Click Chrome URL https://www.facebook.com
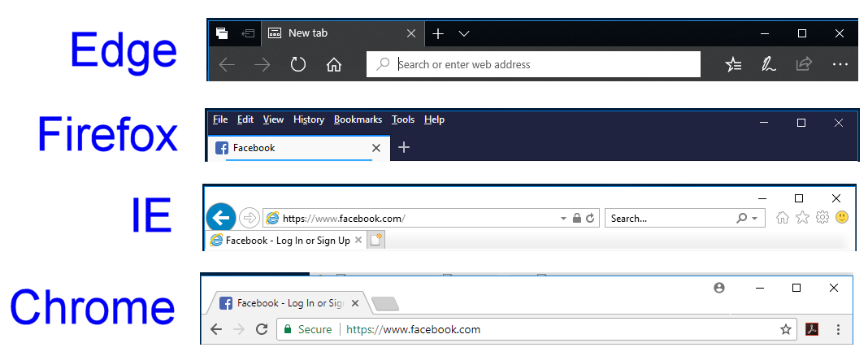This screenshot has width=868, height=356. pos(413,329)
